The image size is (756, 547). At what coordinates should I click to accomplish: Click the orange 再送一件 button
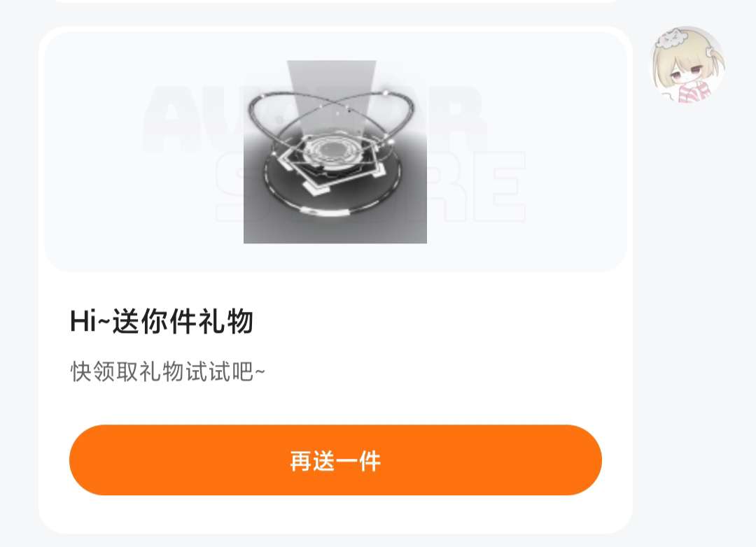coord(335,460)
